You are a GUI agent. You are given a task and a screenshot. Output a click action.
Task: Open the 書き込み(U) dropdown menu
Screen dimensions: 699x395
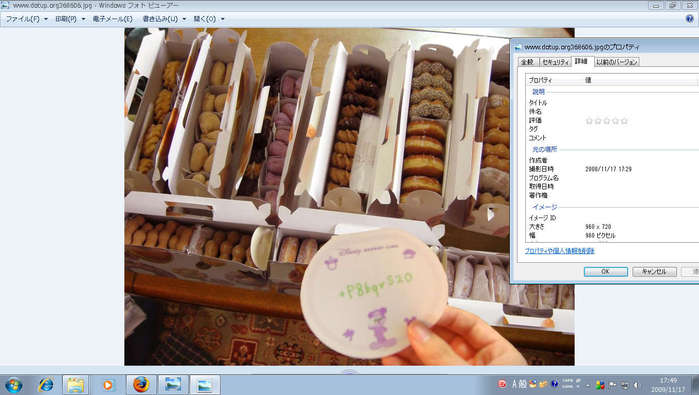click(x=164, y=19)
